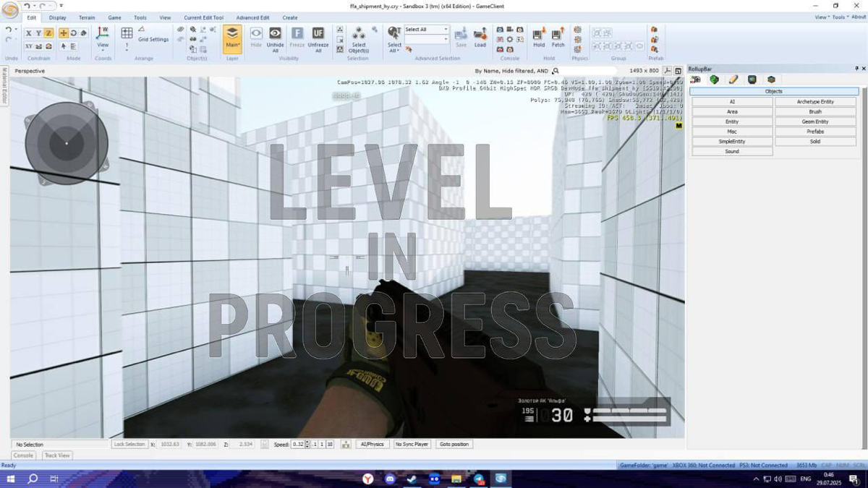Toggle the Z axis constraint
The image size is (868, 488).
48,33
